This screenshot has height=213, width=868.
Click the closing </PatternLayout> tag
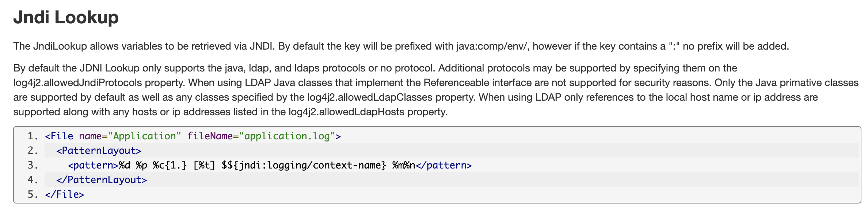pos(102,180)
